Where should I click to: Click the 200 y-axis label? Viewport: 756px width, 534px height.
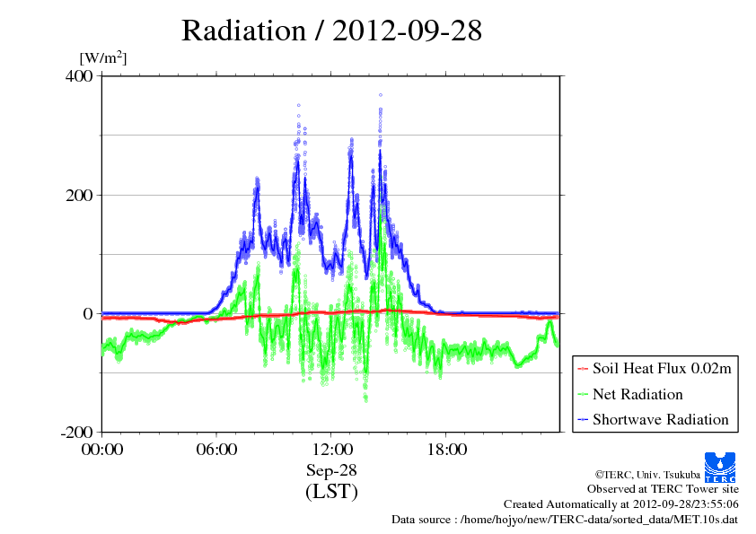point(79,195)
